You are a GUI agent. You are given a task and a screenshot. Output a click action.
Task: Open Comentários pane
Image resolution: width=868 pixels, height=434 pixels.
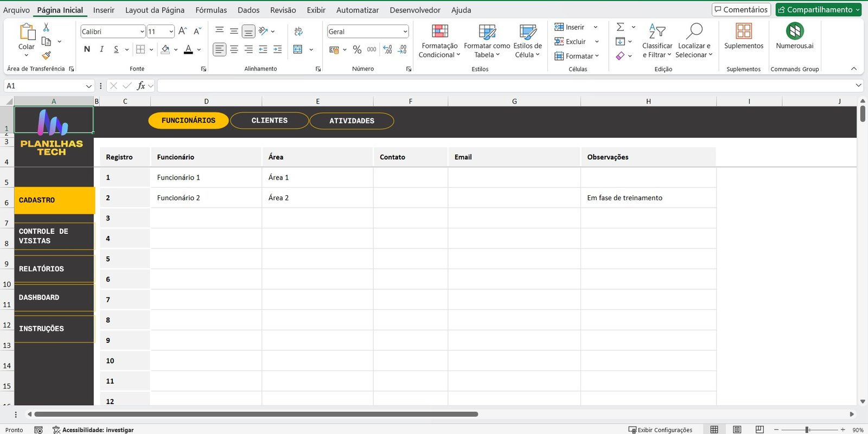point(741,10)
